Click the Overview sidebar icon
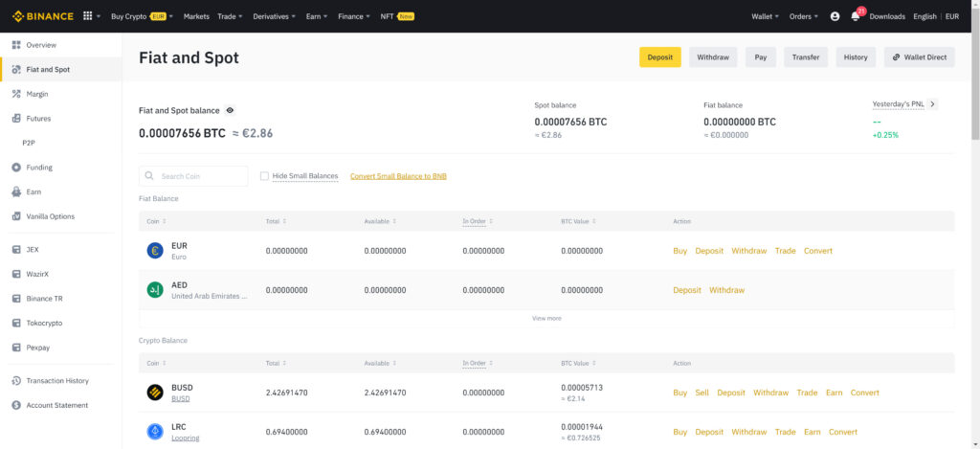 (17, 45)
